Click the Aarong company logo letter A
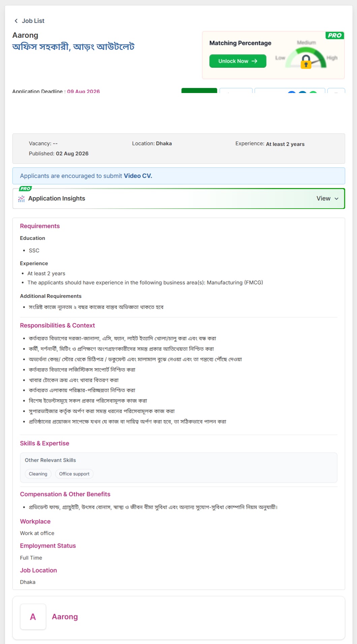The image size is (357, 644). tap(33, 617)
